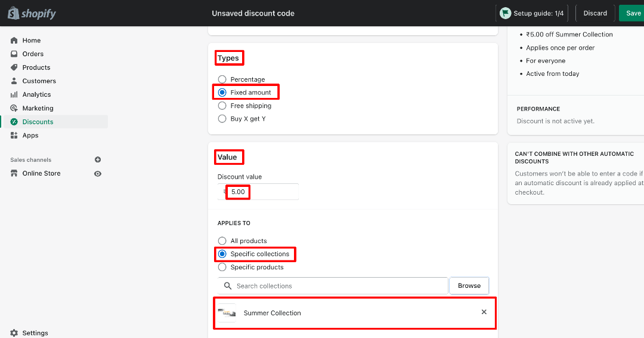Click the Settings gear icon
644x338 pixels.
tap(14, 333)
